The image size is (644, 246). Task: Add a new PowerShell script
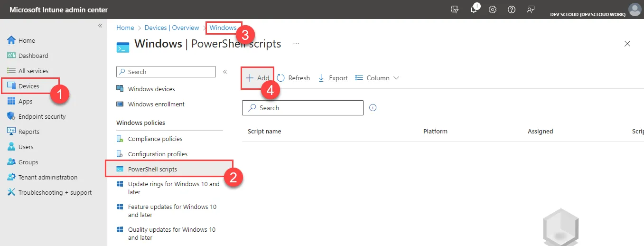tap(257, 78)
